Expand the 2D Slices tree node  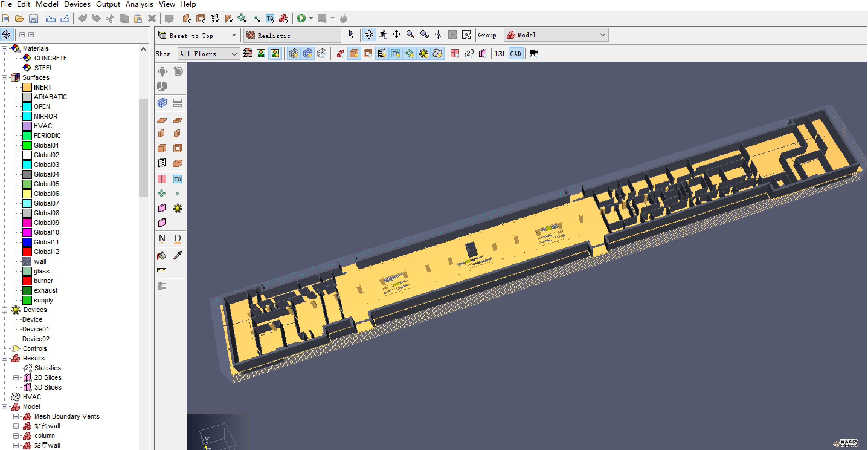coord(16,377)
